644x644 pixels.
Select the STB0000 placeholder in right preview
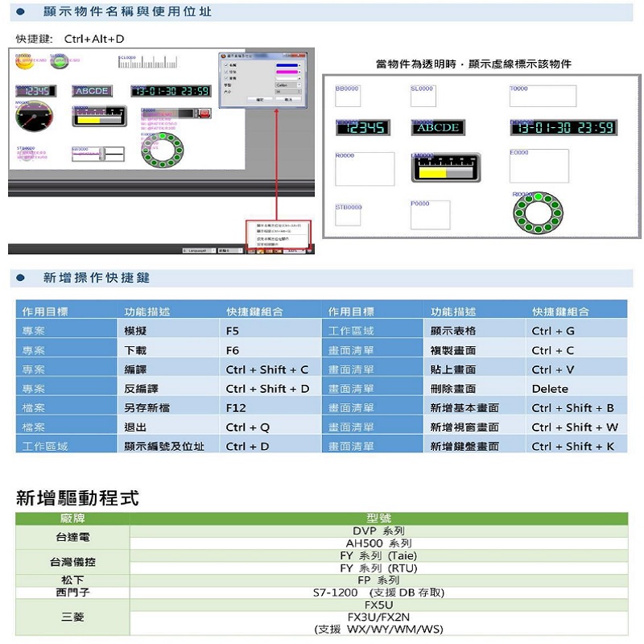point(348,215)
